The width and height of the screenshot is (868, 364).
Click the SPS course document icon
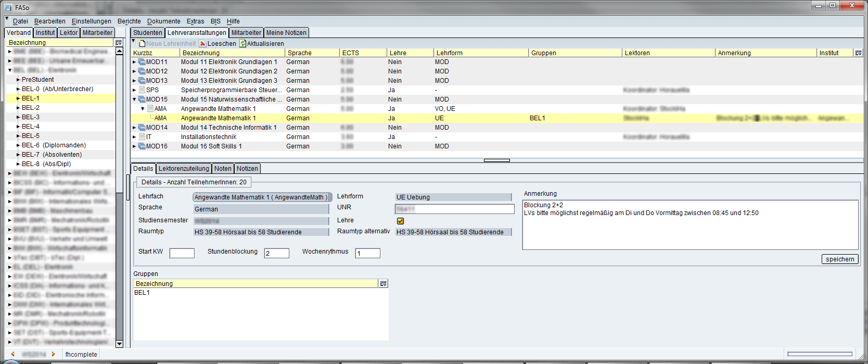click(x=142, y=90)
